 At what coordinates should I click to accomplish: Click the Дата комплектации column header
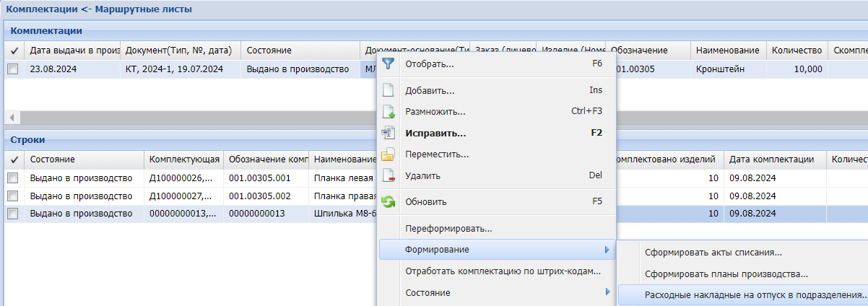[x=771, y=159]
